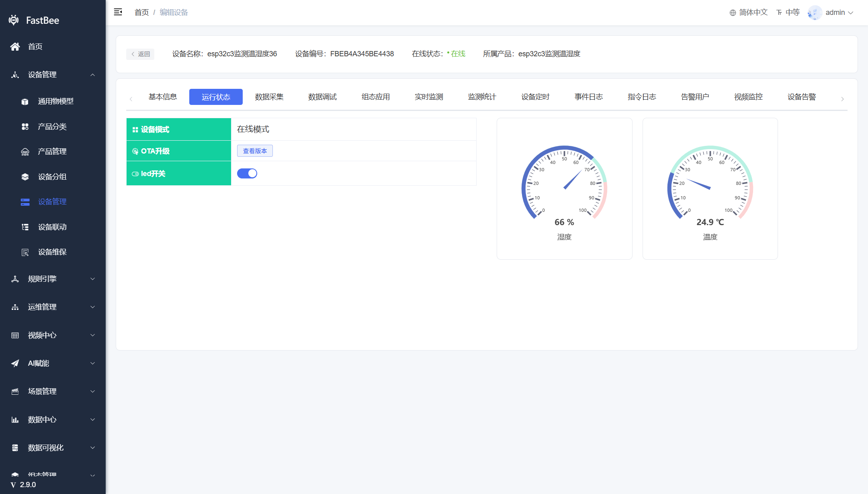This screenshot has height=494, width=868.
Task: Open the 视频监控 tab
Action: [748, 97]
